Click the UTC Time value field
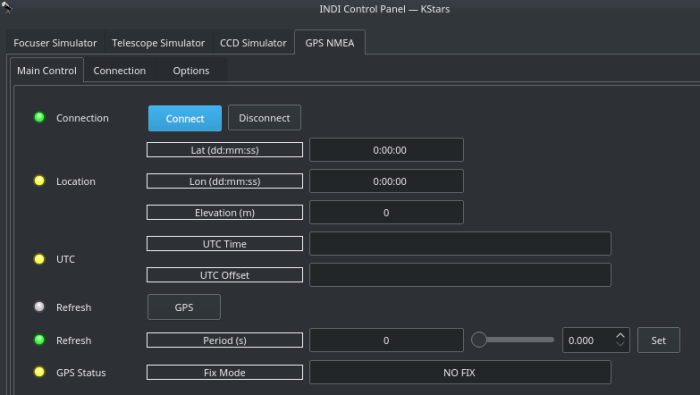Image resolution: width=700 pixels, height=395 pixels. (x=460, y=244)
